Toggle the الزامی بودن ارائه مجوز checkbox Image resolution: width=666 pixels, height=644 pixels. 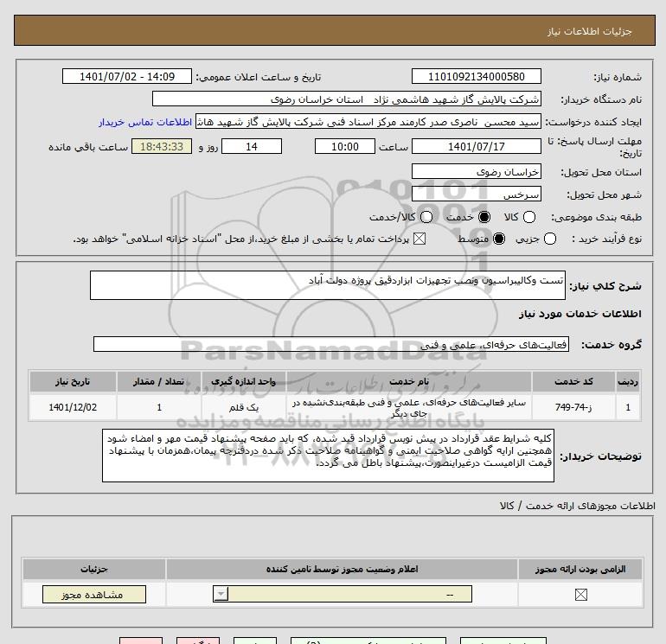[x=581, y=595]
